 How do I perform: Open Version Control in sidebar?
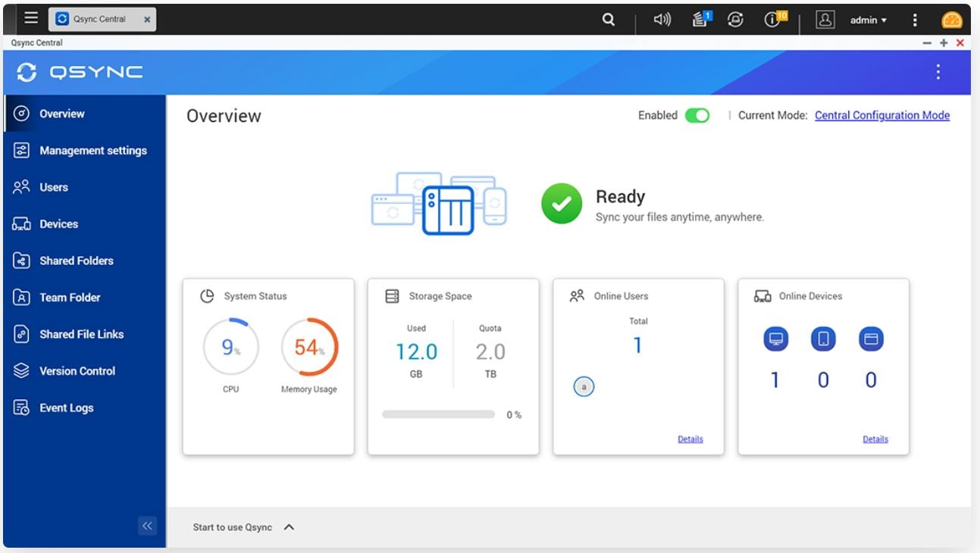(84, 371)
